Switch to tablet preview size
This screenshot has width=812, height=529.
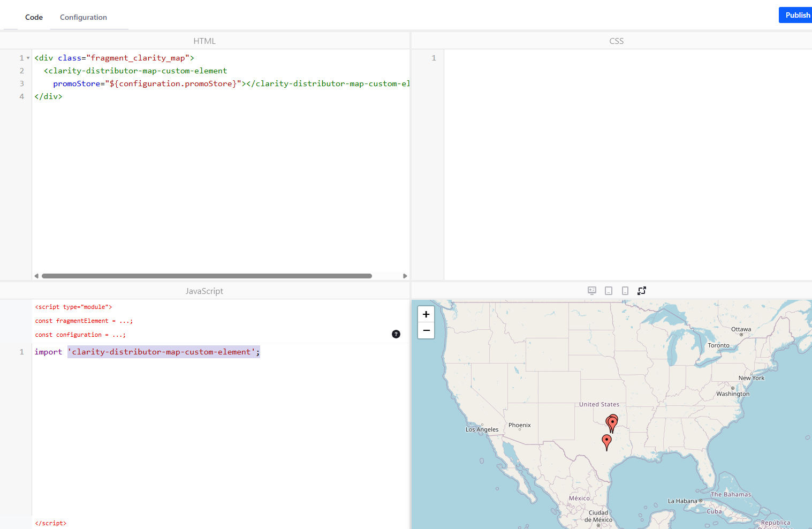click(609, 291)
